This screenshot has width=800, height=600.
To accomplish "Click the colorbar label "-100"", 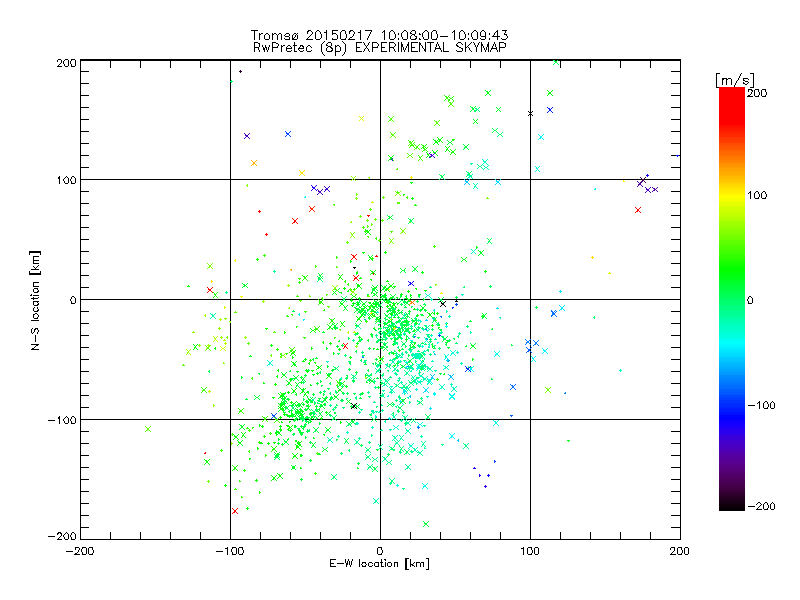I will (761, 405).
